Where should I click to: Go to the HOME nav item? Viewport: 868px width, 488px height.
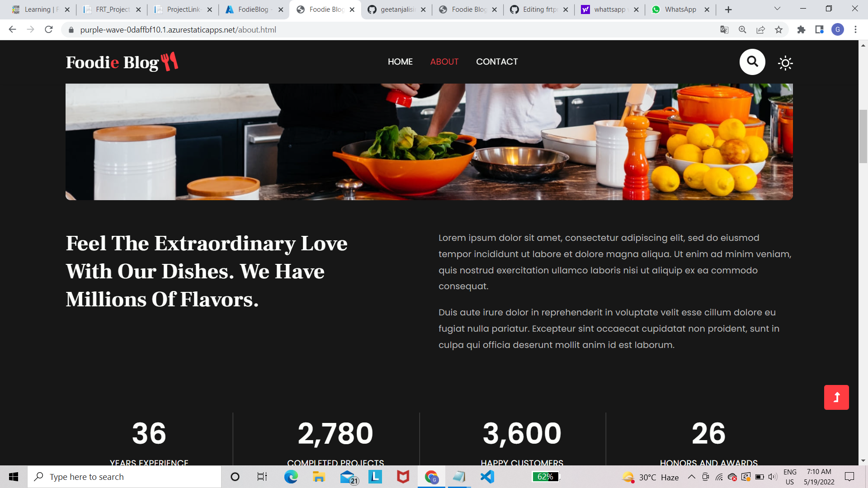click(400, 62)
